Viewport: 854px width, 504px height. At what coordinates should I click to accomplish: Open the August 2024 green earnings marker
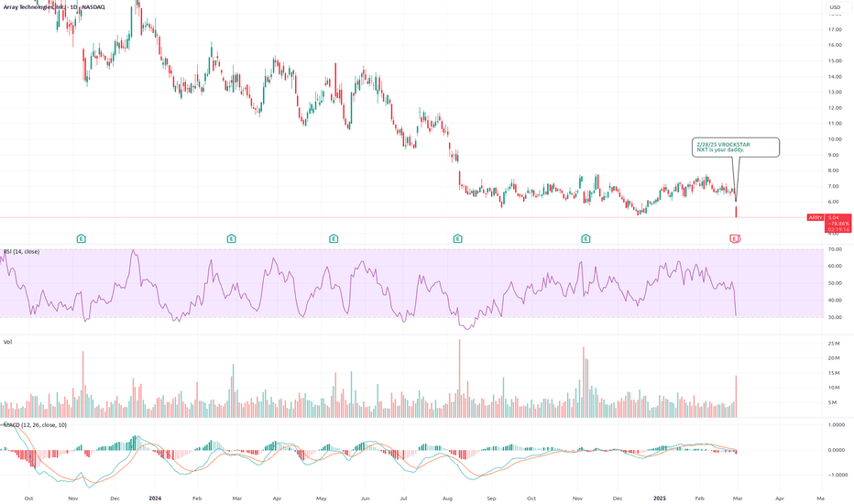click(x=457, y=238)
